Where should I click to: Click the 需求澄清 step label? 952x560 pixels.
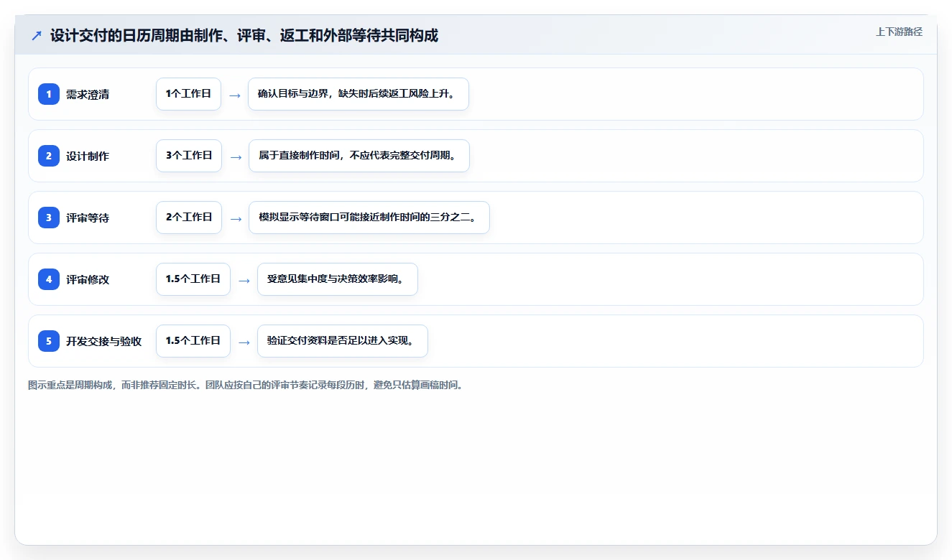point(88,94)
